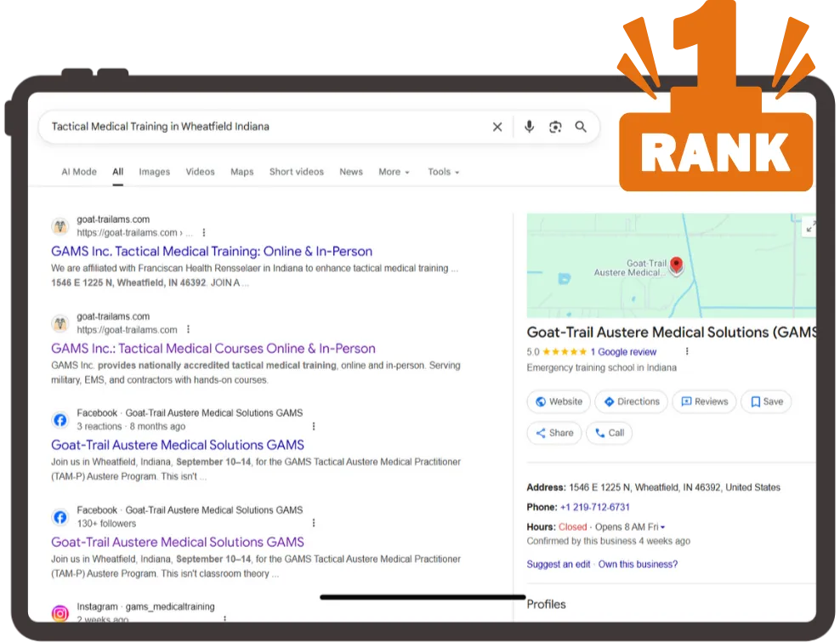Click the Website button

point(559,401)
